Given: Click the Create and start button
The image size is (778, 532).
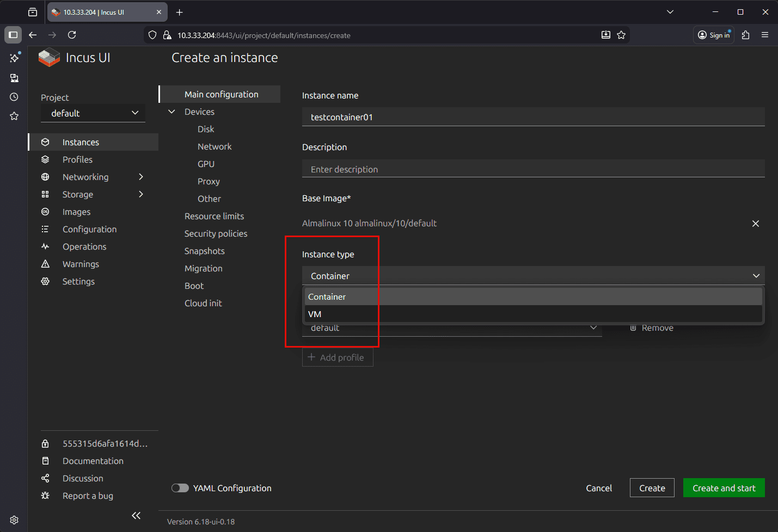Looking at the screenshot, I should pyautogui.click(x=724, y=488).
